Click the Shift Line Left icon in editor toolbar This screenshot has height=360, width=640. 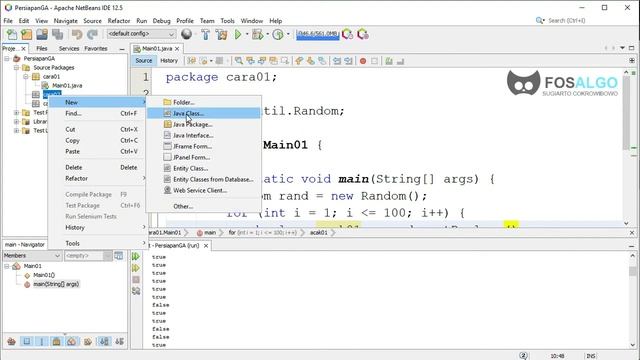pyautogui.click(x=337, y=61)
